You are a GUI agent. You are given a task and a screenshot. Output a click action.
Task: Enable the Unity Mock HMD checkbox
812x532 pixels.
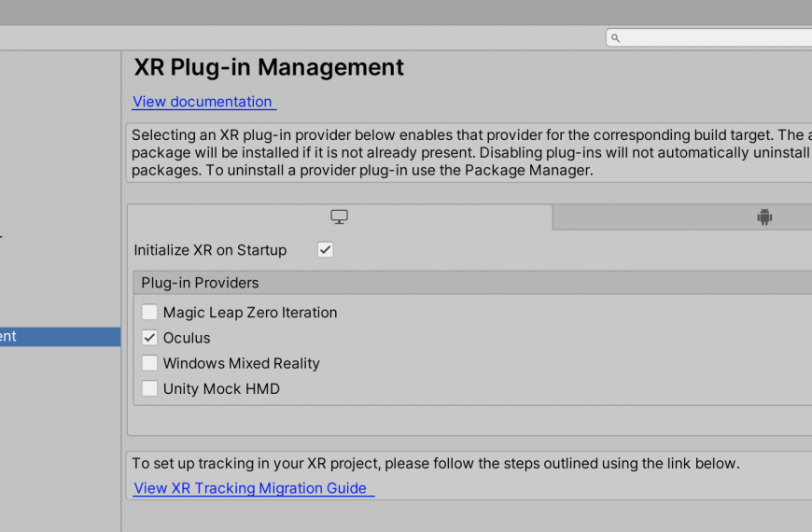point(149,388)
